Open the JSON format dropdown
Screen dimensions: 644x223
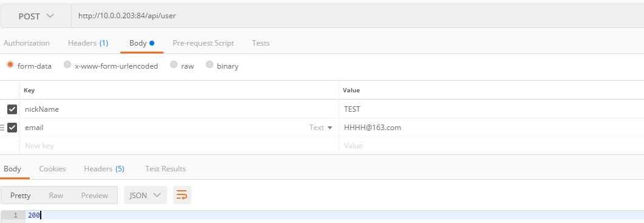coord(145,195)
